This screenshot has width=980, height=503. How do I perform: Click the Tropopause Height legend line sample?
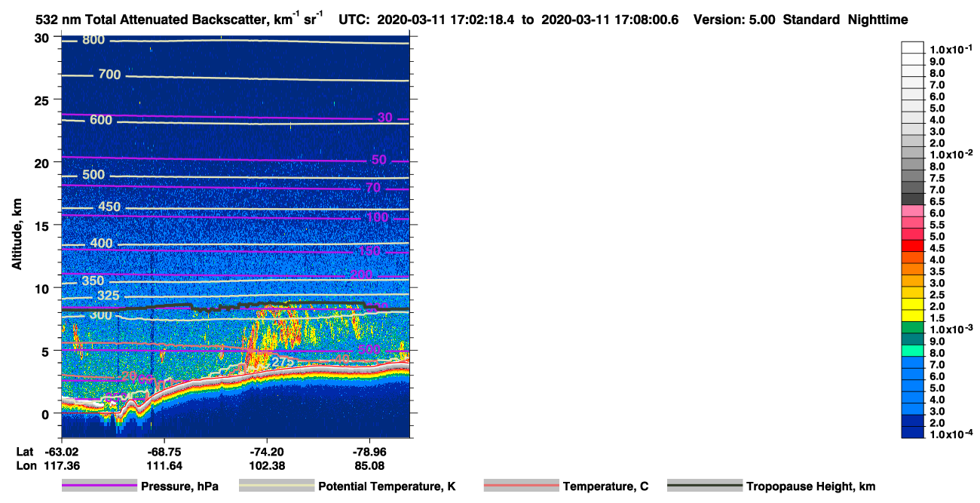point(705,486)
